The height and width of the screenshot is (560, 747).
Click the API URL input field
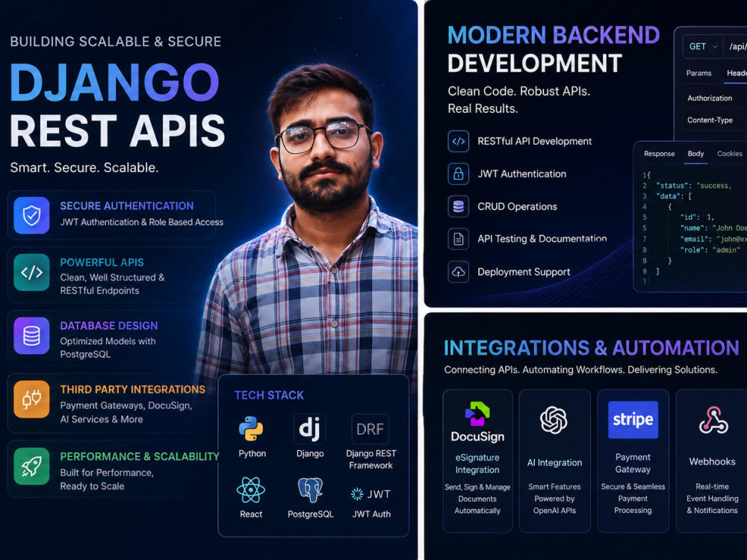pyautogui.click(x=735, y=46)
